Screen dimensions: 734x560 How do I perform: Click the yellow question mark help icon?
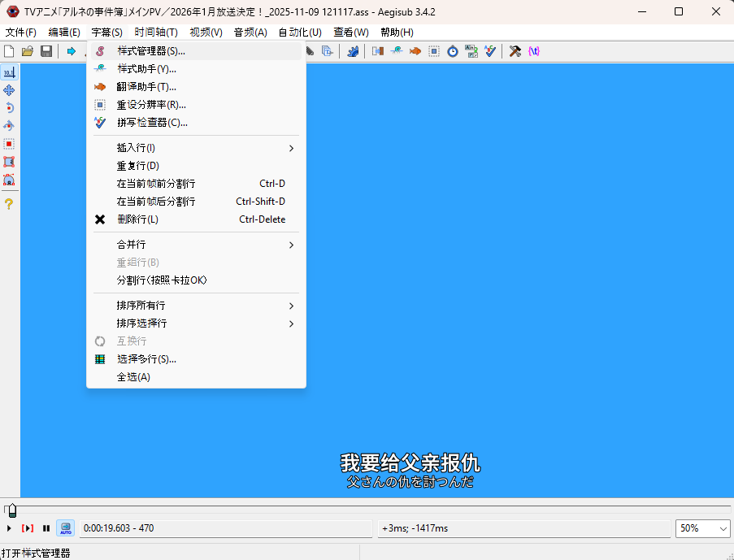click(9, 204)
